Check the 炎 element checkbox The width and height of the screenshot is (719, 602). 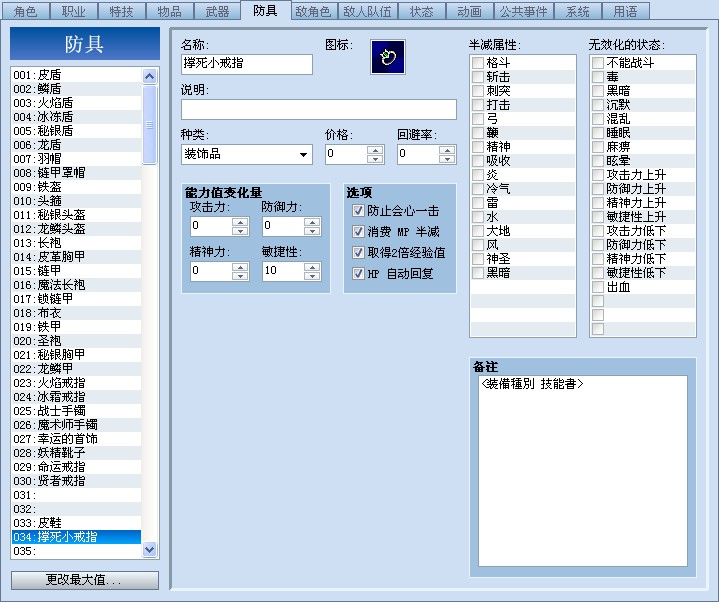tap(478, 175)
